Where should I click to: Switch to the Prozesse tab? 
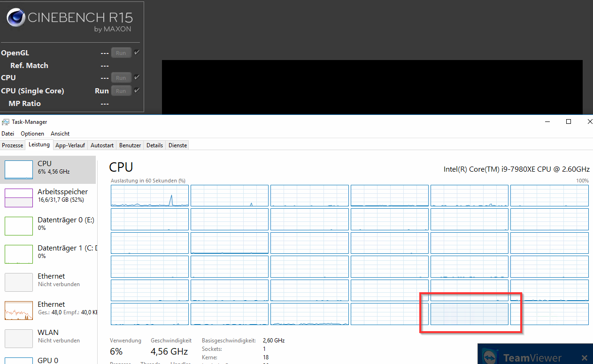coord(13,145)
